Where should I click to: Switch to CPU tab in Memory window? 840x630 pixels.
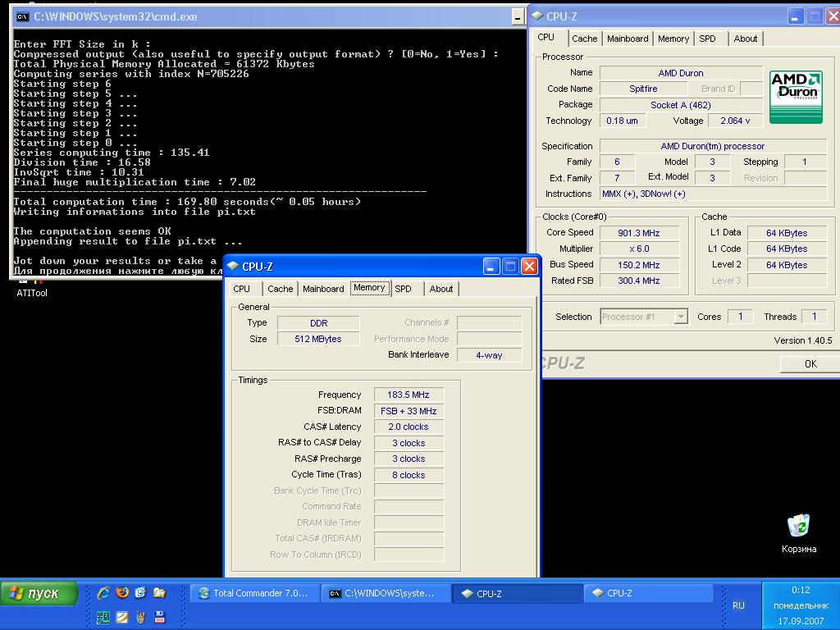coord(242,289)
